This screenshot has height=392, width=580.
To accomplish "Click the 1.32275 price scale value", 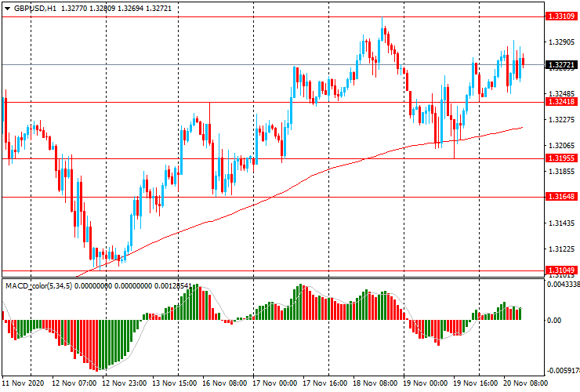I will (561, 120).
